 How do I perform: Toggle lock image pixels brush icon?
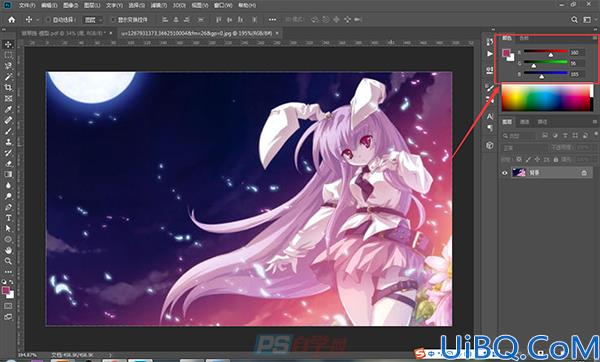click(x=528, y=159)
